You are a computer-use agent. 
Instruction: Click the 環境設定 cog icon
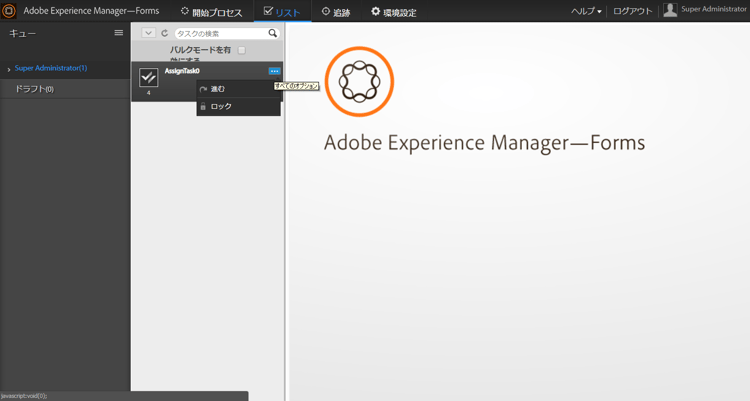coord(375,11)
